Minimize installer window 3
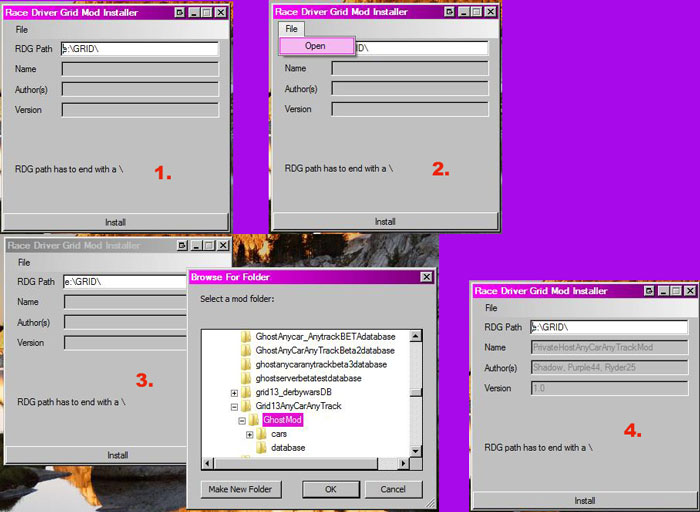This screenshot has width=700, height=512. pyautogui.click(x=196, y=246)
